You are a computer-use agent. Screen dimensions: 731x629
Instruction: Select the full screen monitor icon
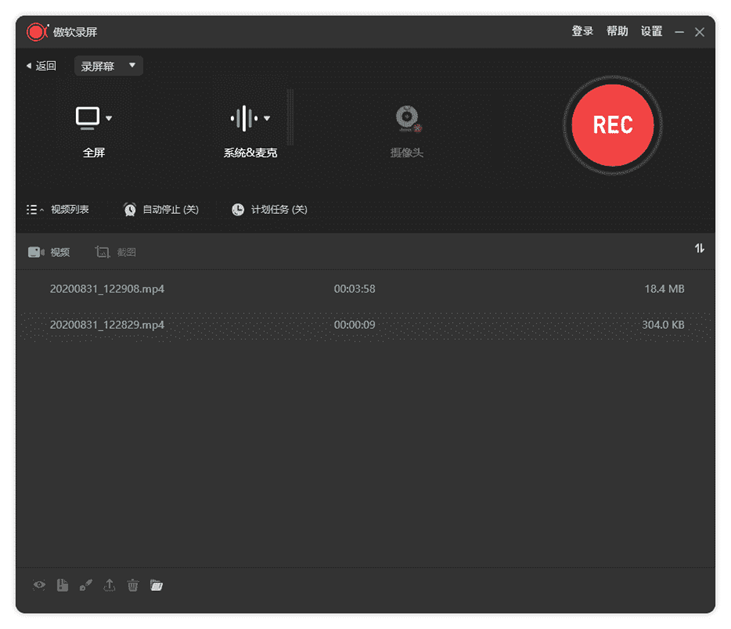point(87,118)
